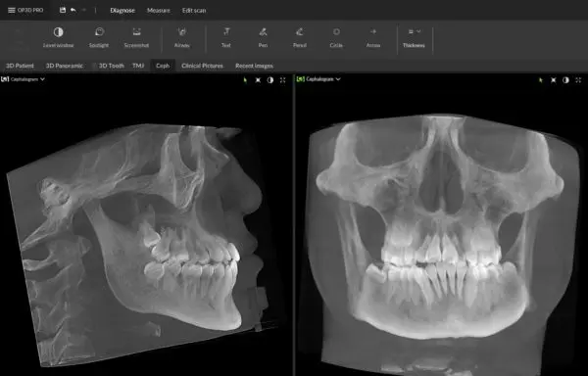588x376 pixels.
Task: Toggle pointer mode in left view header
Action: pyautogui.click(x=245, y=79)
